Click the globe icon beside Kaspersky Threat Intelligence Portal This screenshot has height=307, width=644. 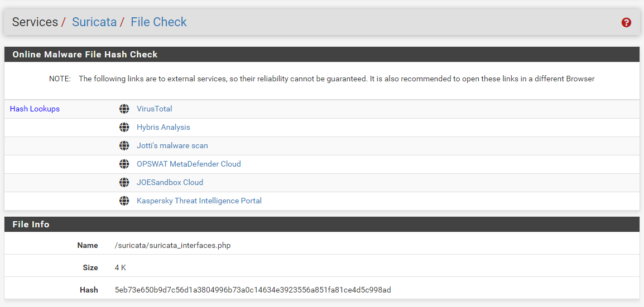tap(124, 201)
